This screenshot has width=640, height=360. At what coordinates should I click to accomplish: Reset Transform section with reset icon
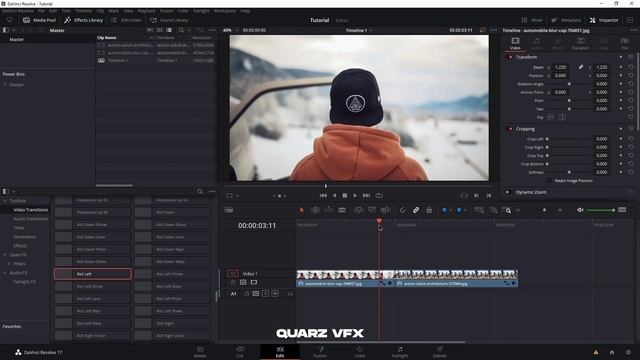631,57
